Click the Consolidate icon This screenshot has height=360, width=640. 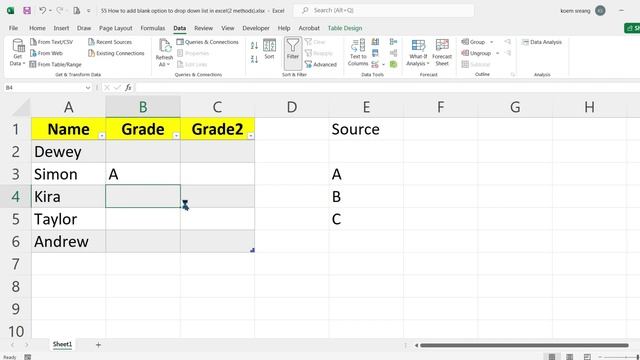(x=393, y=42)
